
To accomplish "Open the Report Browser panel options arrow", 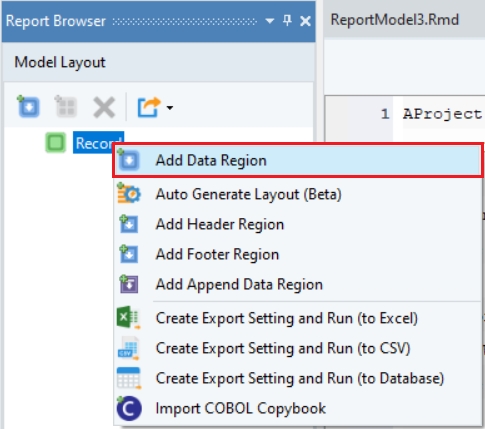I will pyautogui.click(x=269, y=21).
